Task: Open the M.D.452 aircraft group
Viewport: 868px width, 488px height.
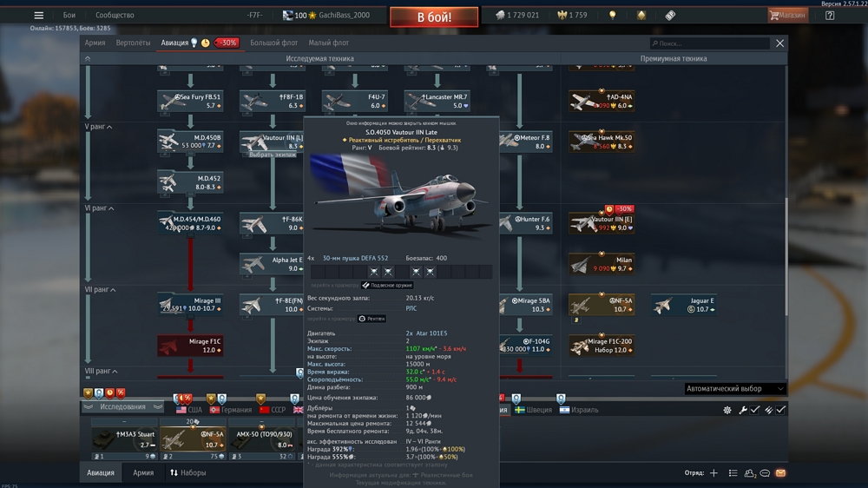Action: (x=190, y=182)
